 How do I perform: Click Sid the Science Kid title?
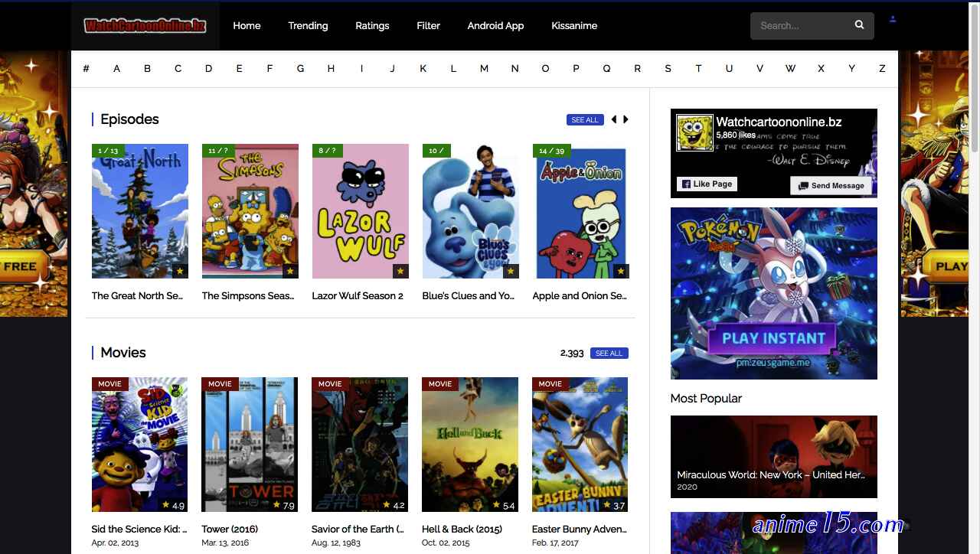coord(139,530)
